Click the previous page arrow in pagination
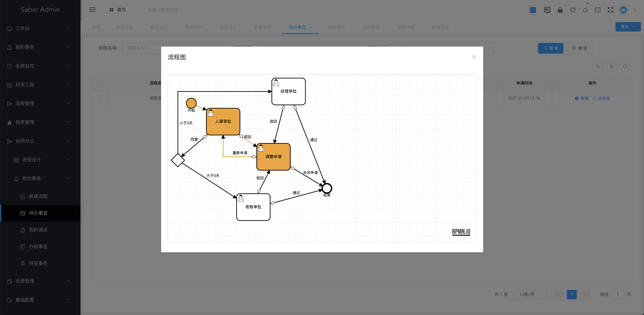Image resolution: width=644 pixels, height=315 pixels. (558, 294)
